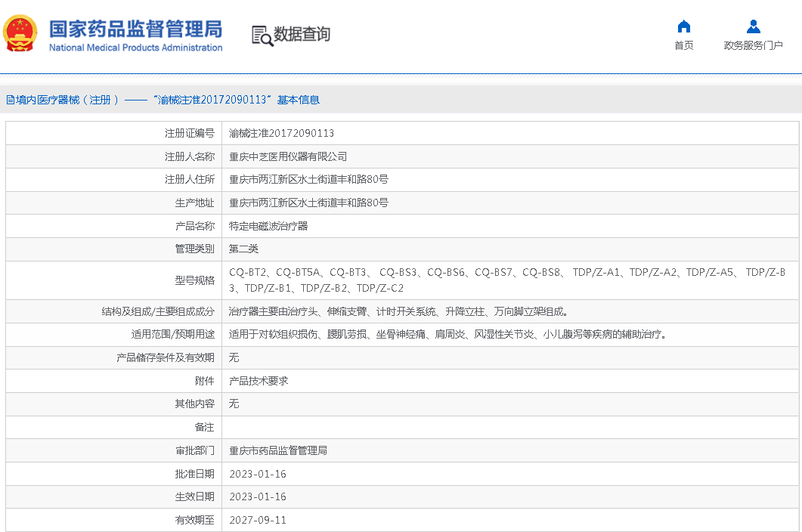Select the 附件 label cell

point(113,381)
